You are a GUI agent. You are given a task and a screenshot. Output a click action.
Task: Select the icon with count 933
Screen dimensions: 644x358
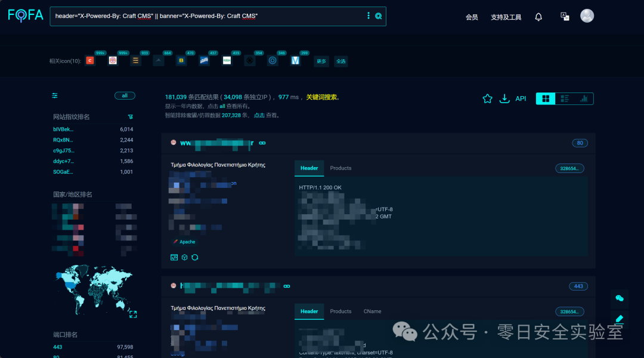click(x=135, y=60)
